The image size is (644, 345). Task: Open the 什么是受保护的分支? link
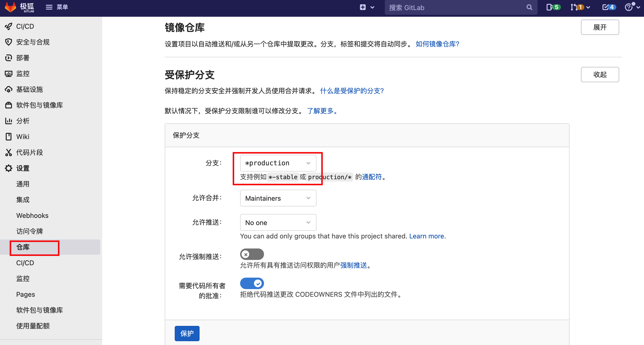tap(352, 91)
